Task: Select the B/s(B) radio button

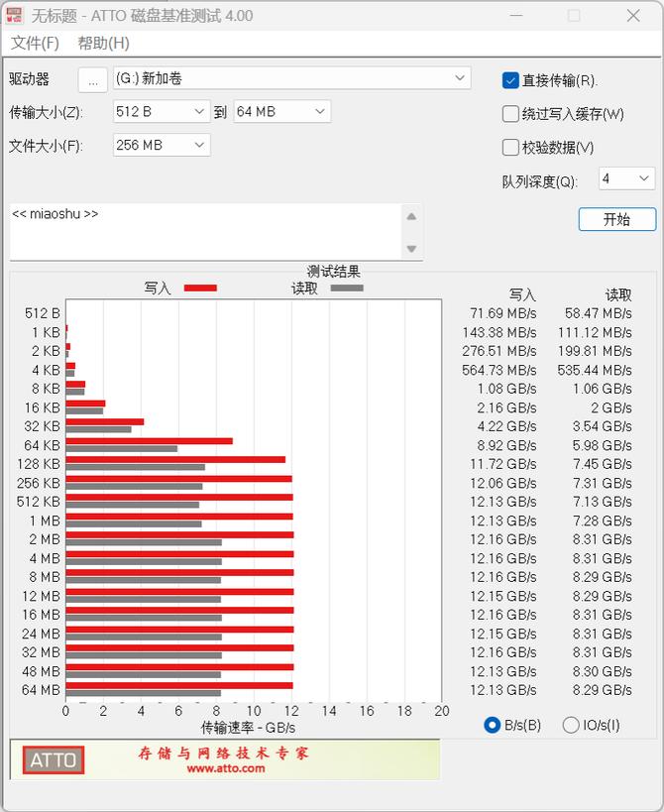Action: click(x=492, y=725)
